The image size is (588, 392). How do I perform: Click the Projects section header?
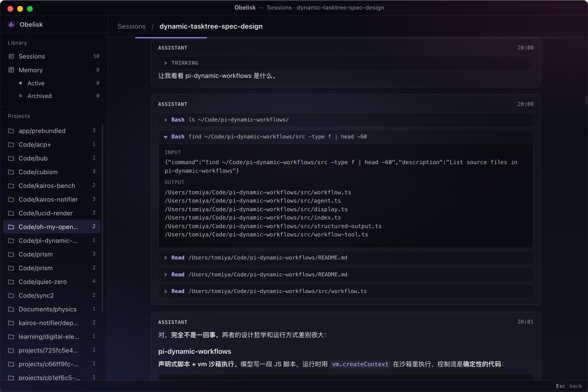pyautogui.click(x=19, y=116)
